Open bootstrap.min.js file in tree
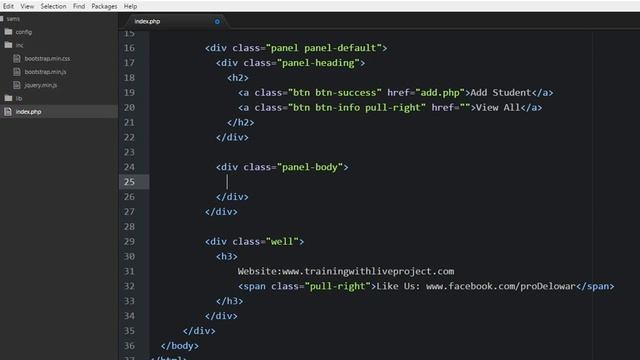This screenshot has height=360, width=640. pyautogui.click(x=45, y=72)
